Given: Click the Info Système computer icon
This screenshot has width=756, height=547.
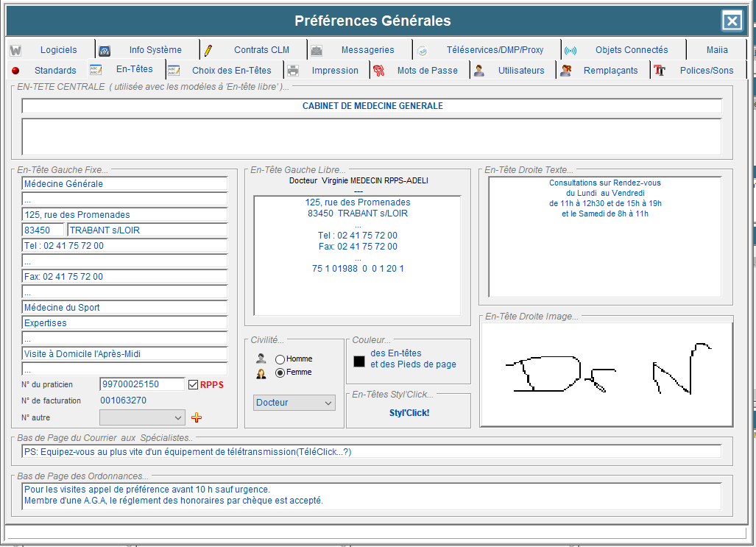Looking at the screenshot, I should coord(105,51).
